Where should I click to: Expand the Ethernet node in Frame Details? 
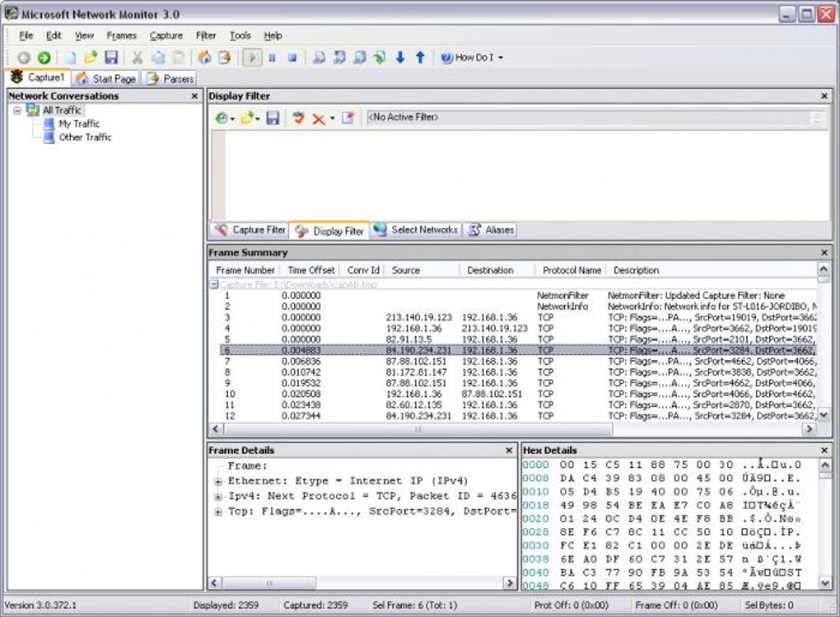click(x=218, y=481)
